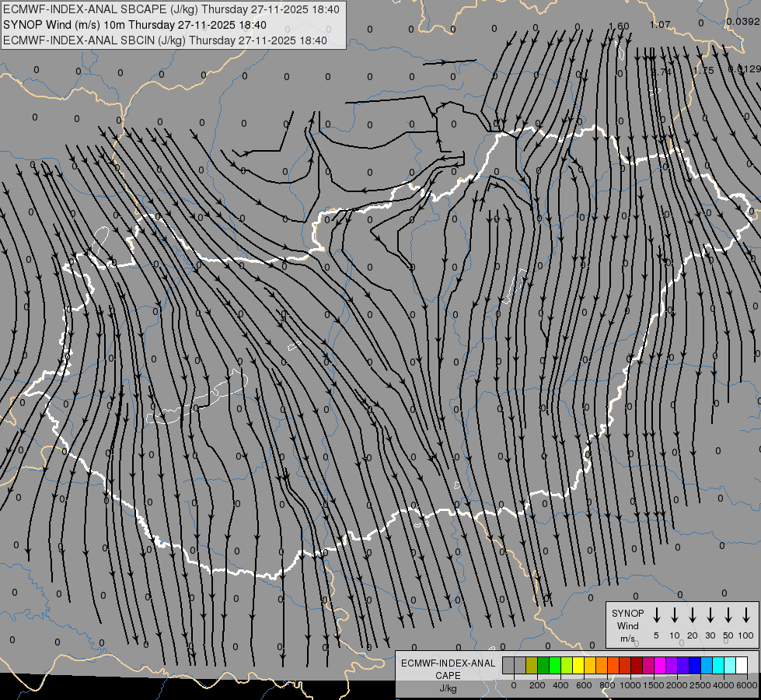This screenshot has width=761, height=700.
Task: Select the yellow-green CAPE legend swatch
Action: pyautogui.click(x=567, y=665)
